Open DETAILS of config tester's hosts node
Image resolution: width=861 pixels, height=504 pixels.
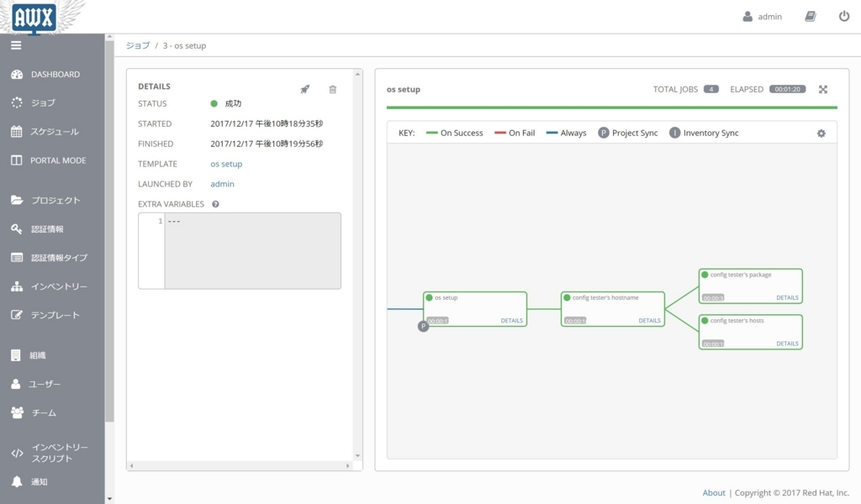point(787,344)
